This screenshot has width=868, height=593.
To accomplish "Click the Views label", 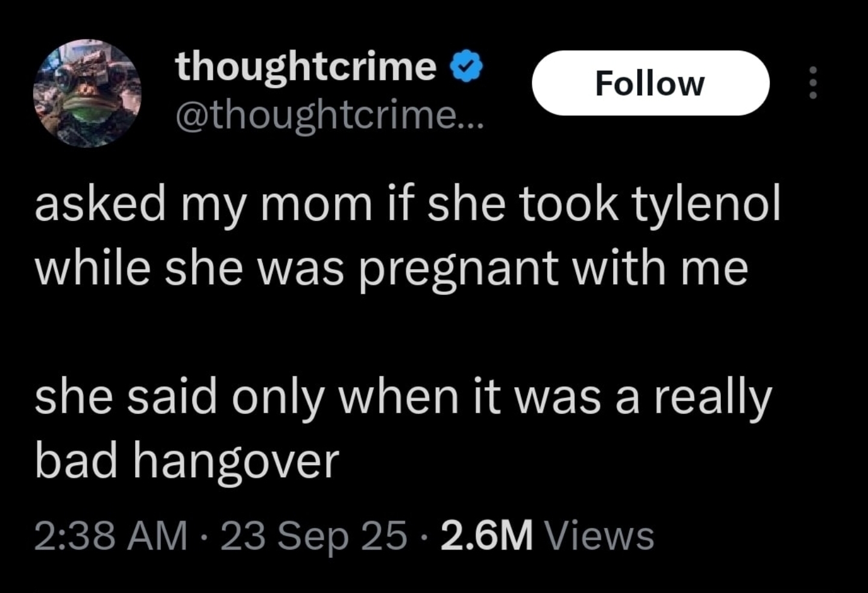I will 599,536.
